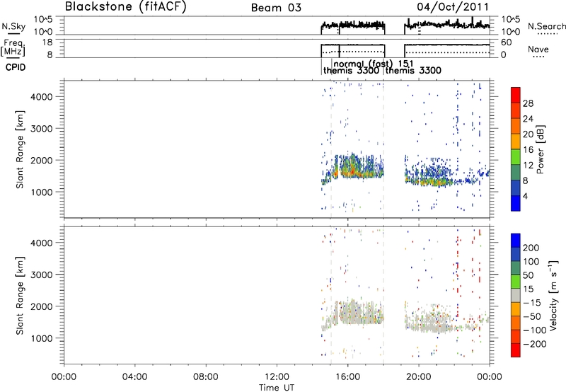This screenshot has height=392, width=566.
Task: Click the "08:00" time tick label
Action: point(205,377)
